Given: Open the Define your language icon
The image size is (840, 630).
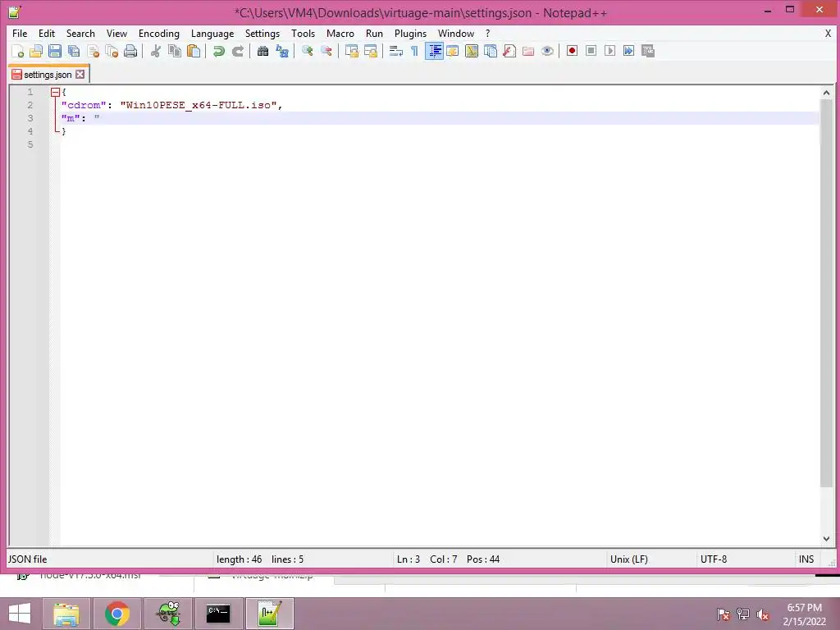Looking at the screenshot, I should [x=453, y=52].
